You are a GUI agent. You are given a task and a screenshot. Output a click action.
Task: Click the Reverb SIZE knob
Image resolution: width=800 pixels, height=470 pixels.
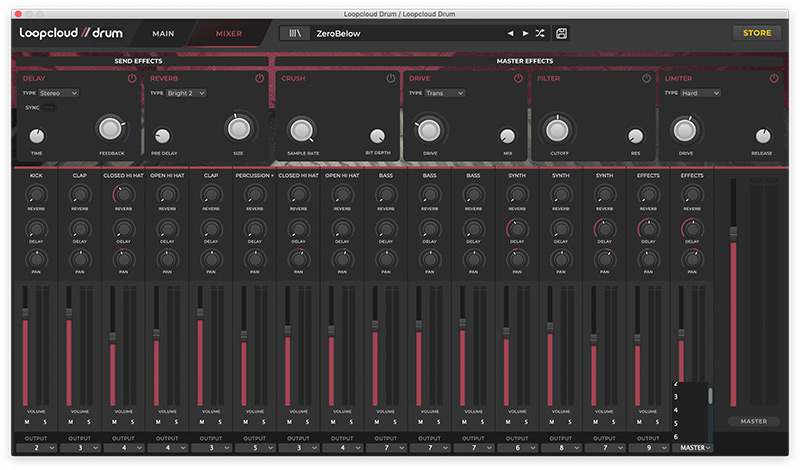point(238,129)
